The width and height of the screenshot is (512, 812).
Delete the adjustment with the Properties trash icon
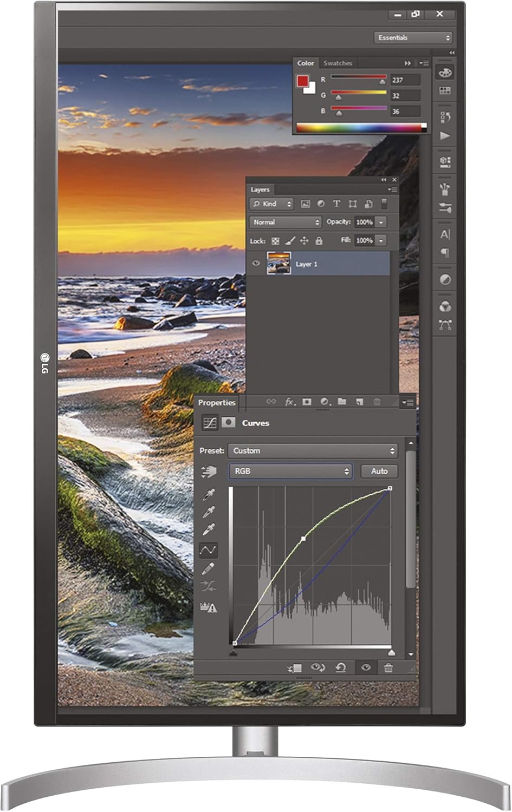388,667
